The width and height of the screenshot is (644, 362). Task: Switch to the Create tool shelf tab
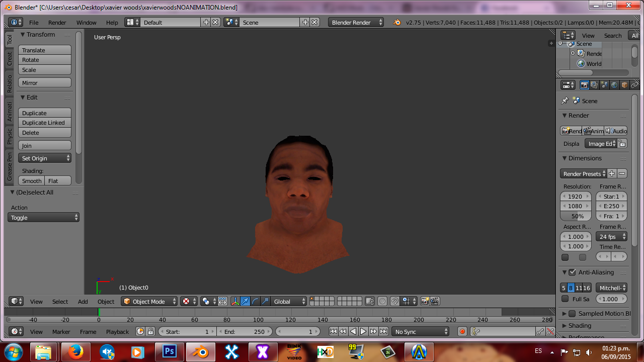click(10, 59)
